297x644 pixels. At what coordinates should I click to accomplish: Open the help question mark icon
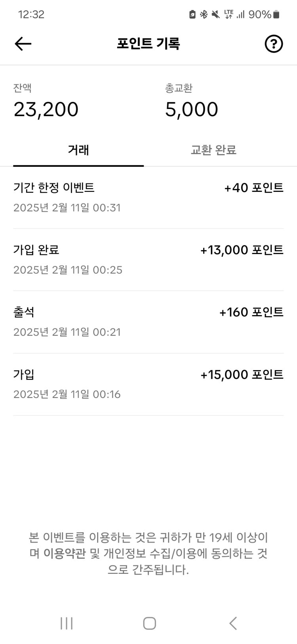[273, 44]
